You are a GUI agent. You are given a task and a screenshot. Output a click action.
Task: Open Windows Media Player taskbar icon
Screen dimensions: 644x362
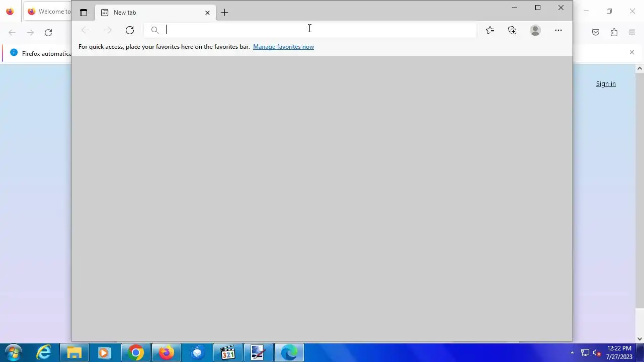(x=104, y=353)
